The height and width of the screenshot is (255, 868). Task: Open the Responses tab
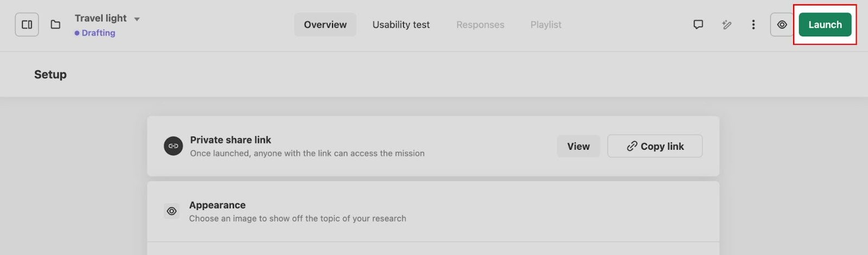(x=480, y=24)
